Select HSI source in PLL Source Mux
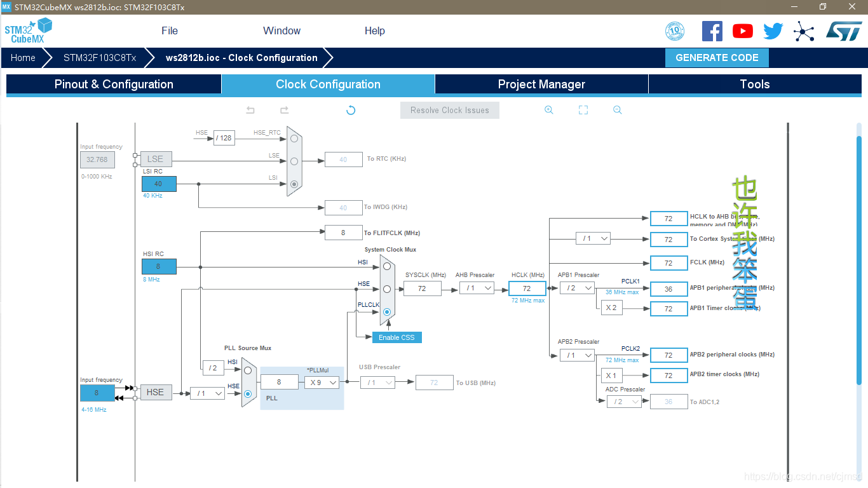This screenshot has width=868, height=488. [x=248, y=370]
